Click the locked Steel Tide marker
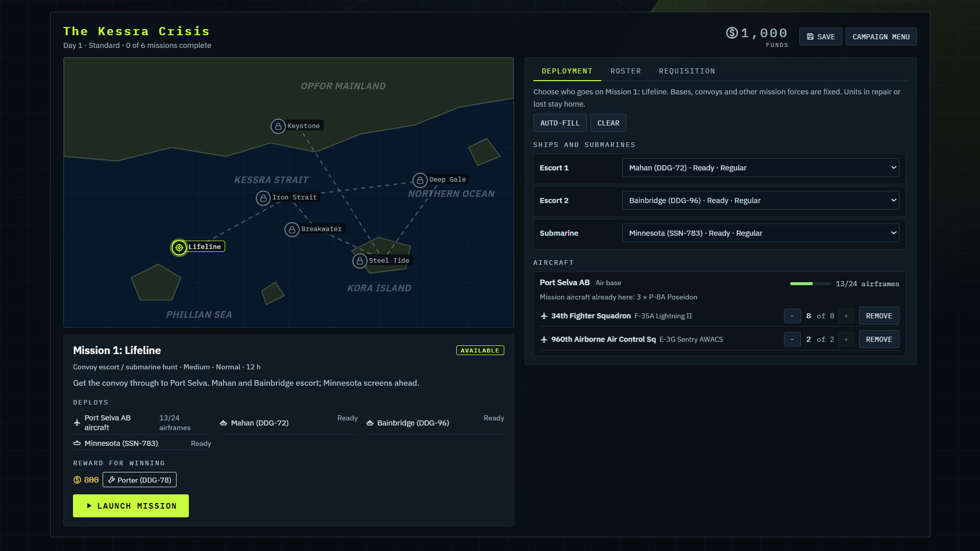 click(x=360, y=261)
